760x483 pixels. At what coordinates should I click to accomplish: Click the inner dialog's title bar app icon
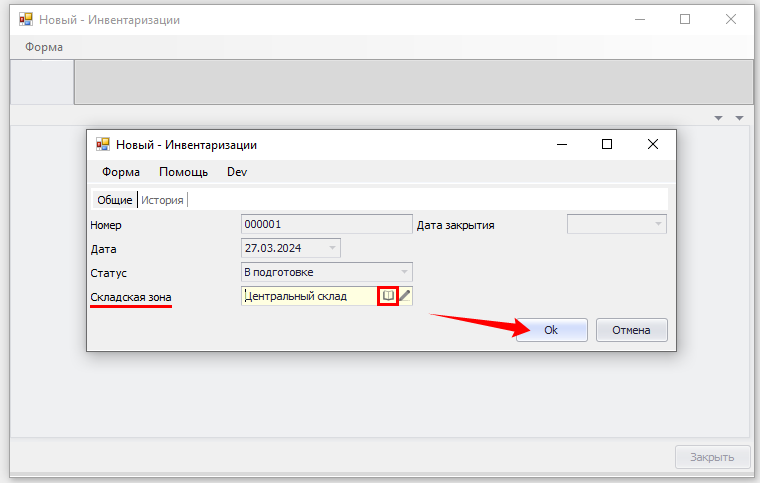tap(102, 145)
